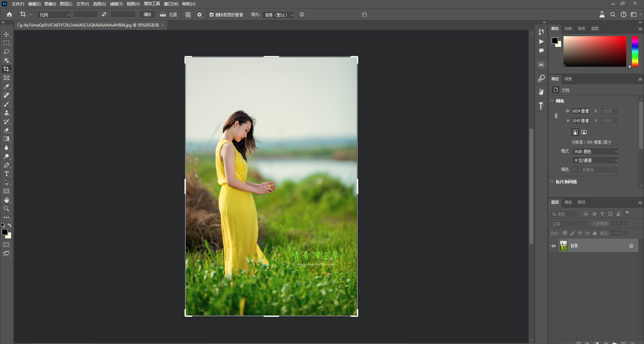
Task: Select the Blur tool
Action: 6,148
